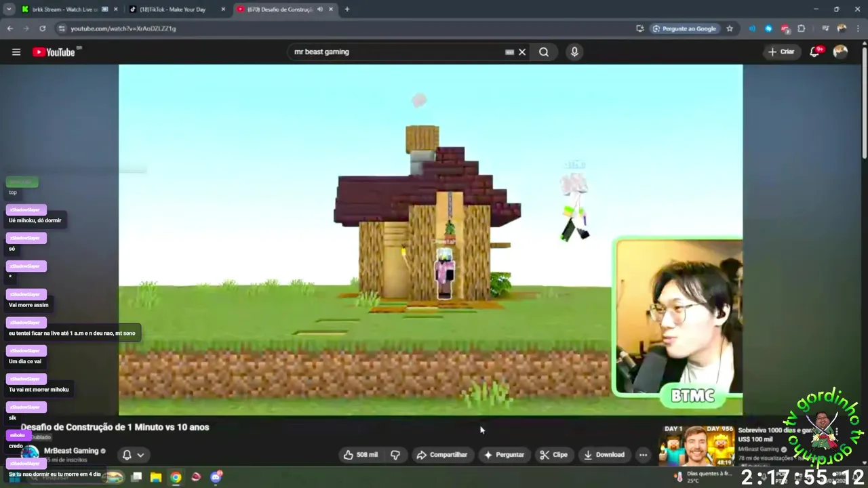Click the Perguntar button
The width and height of the screenshot is (868, 488).
pyautogui.click(x=503, y=455)
